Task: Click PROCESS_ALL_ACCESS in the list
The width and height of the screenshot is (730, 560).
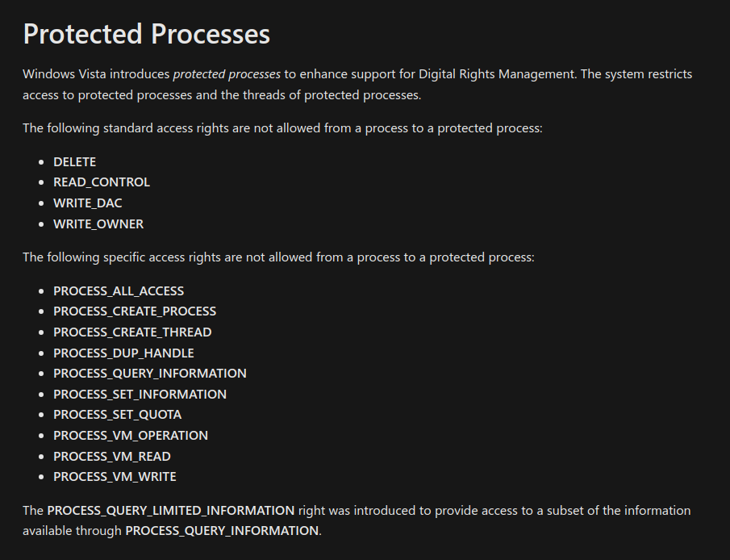Action: [x=119, y=290]
